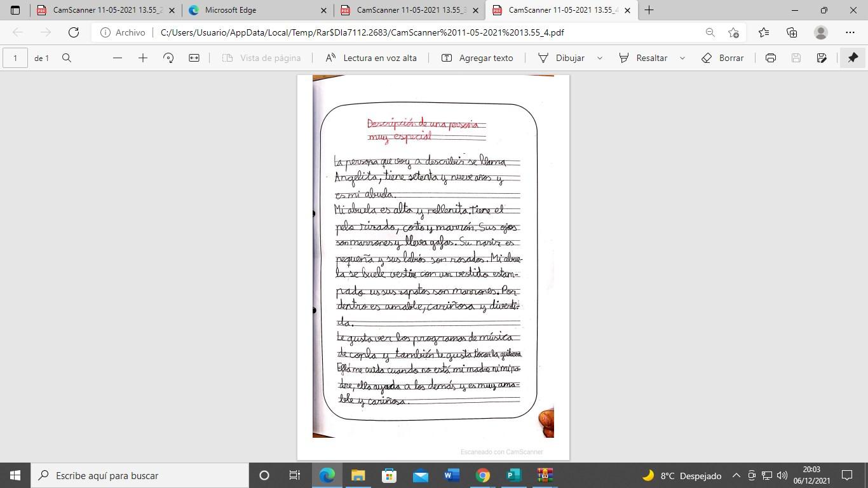Start Lectura en voz alta

coord(371,58)
